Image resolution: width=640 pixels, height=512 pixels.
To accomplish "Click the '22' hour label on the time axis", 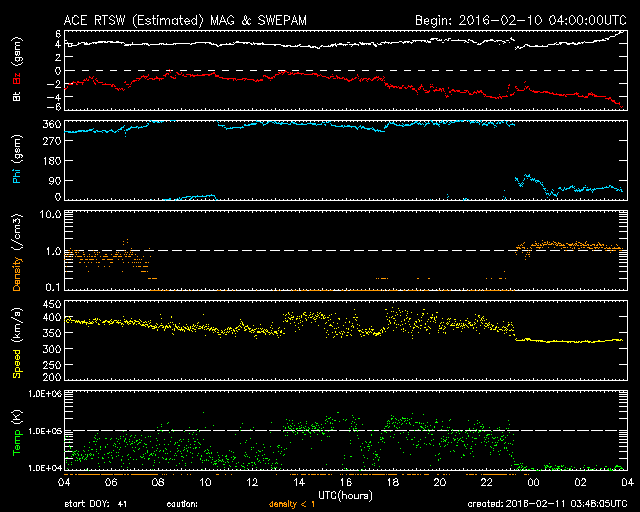I will 487,483.
